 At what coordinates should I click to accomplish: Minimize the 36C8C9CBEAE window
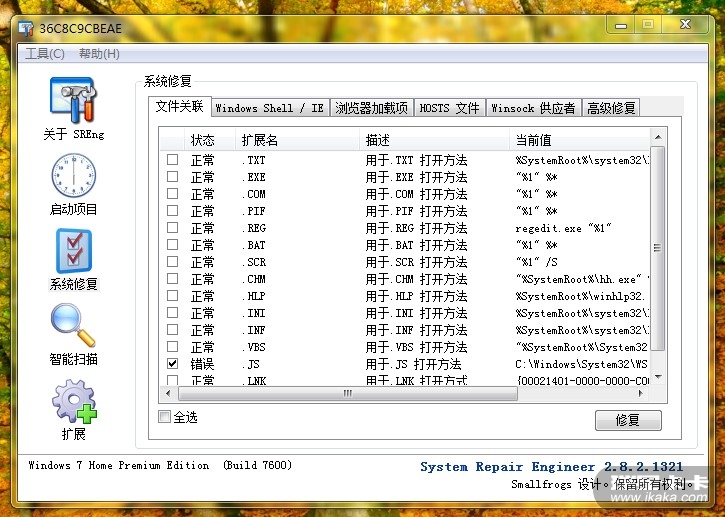pos(621,25)
